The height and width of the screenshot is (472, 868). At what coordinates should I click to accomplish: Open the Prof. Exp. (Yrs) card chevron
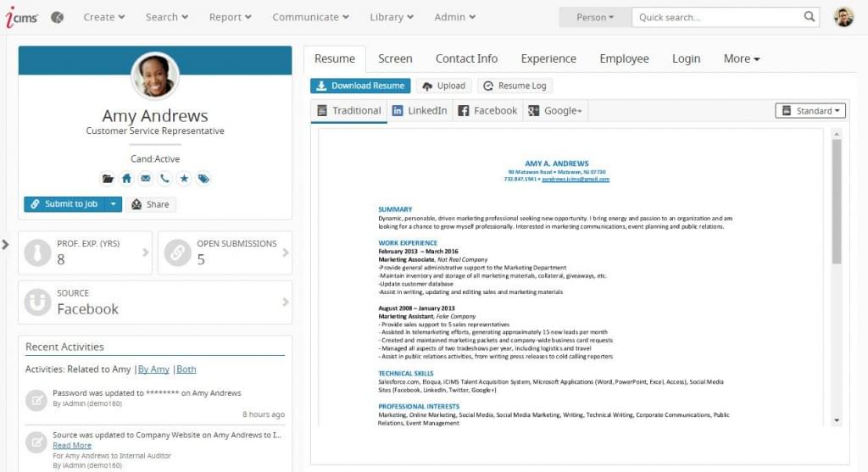click(146, 253)
